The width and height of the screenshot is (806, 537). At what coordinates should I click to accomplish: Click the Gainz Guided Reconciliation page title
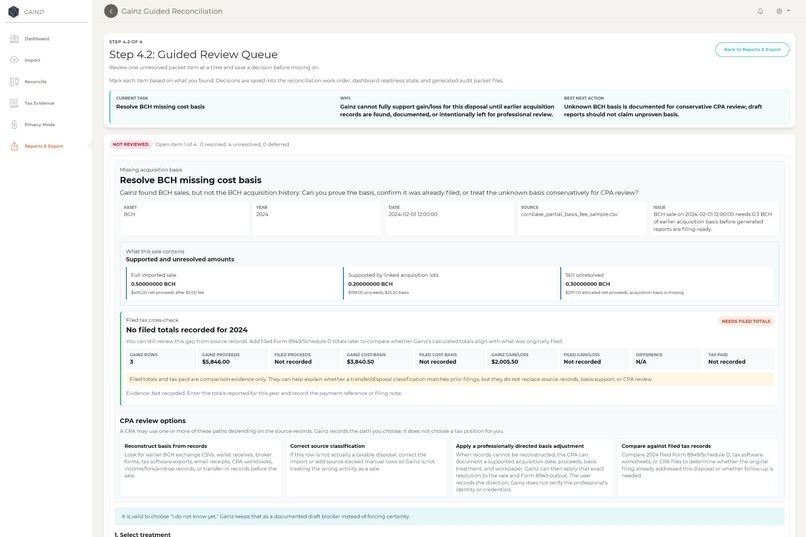(172, 11)
